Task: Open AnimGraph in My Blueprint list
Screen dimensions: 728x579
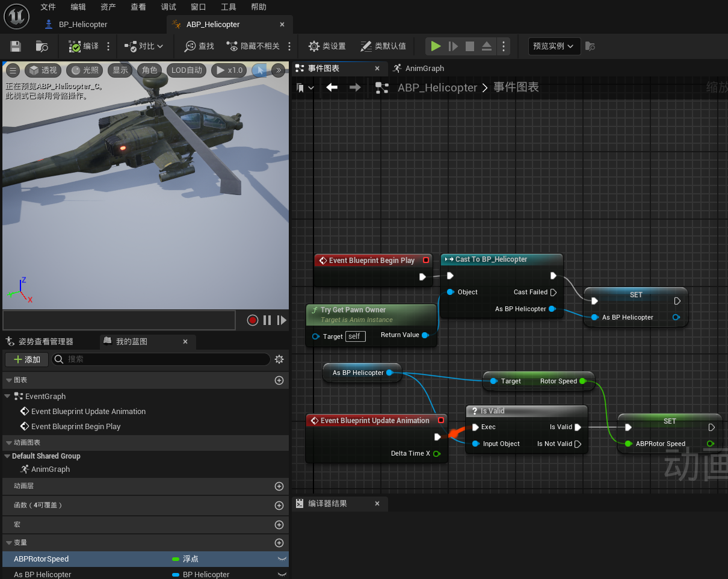Action: pos(51,469)
